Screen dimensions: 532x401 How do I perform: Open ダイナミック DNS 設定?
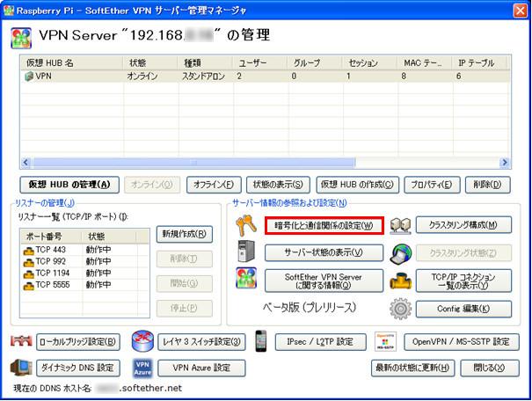point(78,368)
